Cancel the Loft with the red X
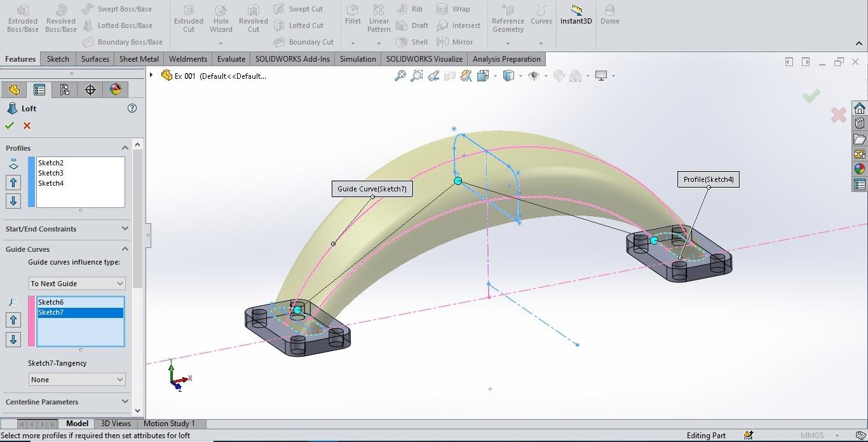This screenshot has height=442, width=868. click(x=27, y=126)
